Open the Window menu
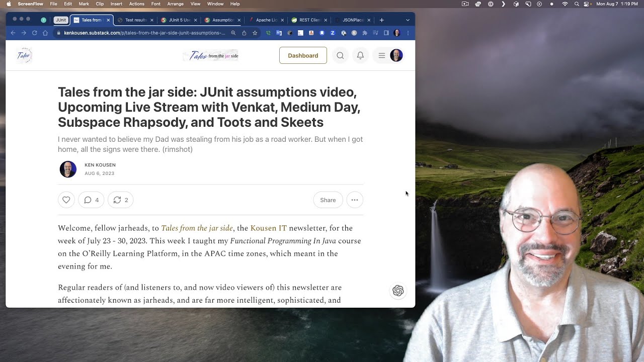Image resolution: width=644 pixels, height=362 pixels. (x=215, y=4)
